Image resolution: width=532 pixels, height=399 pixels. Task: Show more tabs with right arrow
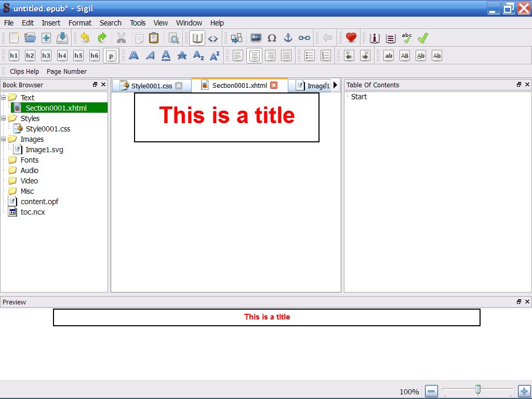click(x=335, y=85)
